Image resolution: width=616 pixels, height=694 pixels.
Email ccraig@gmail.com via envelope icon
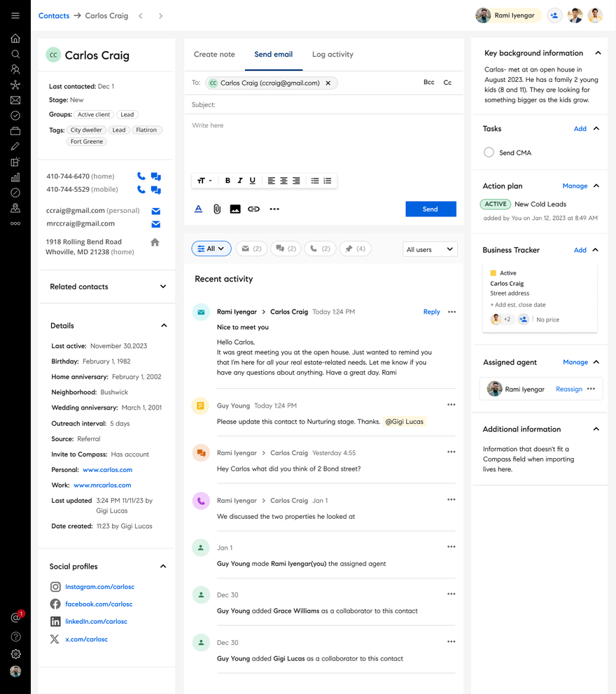tap(156, 211)
